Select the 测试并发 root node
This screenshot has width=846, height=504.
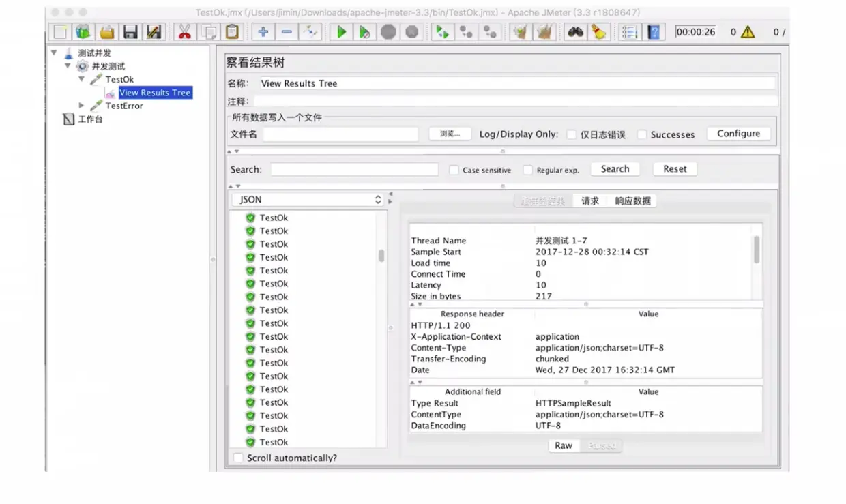tap(94, 53)
